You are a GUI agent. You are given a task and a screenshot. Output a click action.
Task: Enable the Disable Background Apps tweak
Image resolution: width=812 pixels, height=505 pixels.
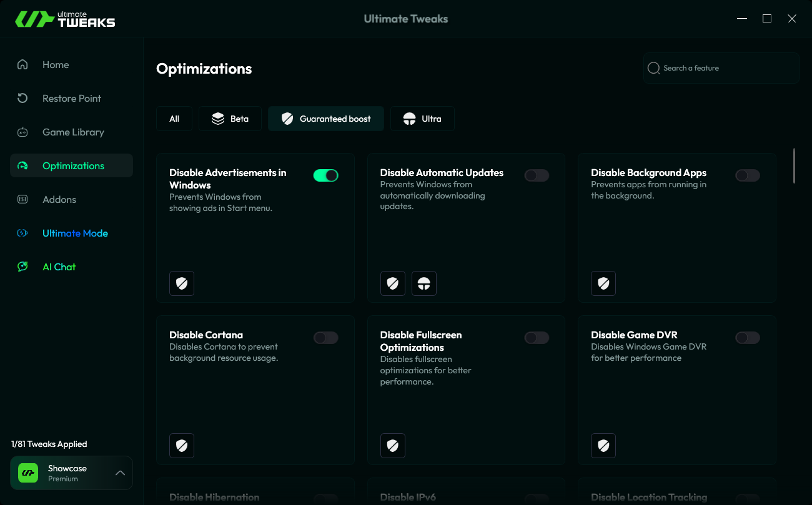[x=747, y=175]
